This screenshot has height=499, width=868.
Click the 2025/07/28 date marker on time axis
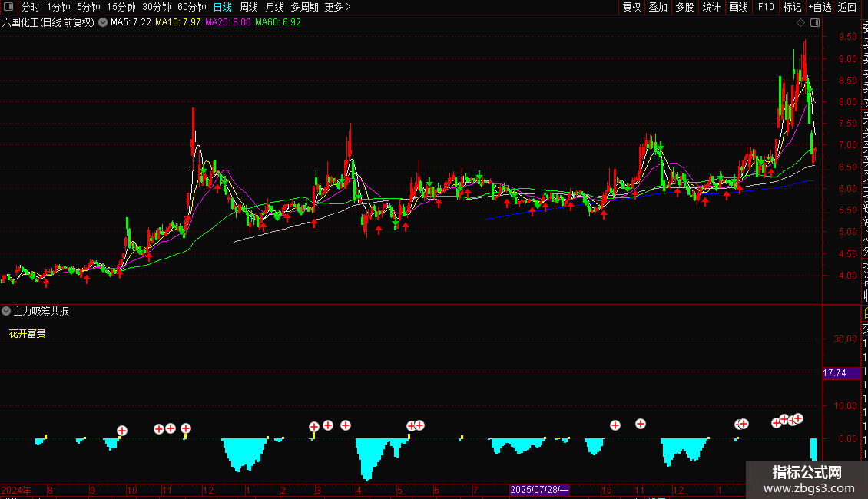[539, 490]
